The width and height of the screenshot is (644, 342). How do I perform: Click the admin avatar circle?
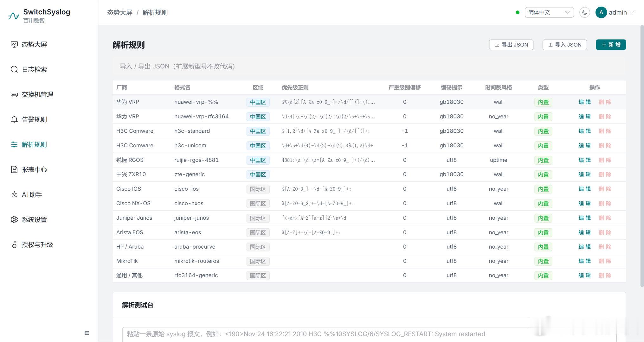click(601, 12)
